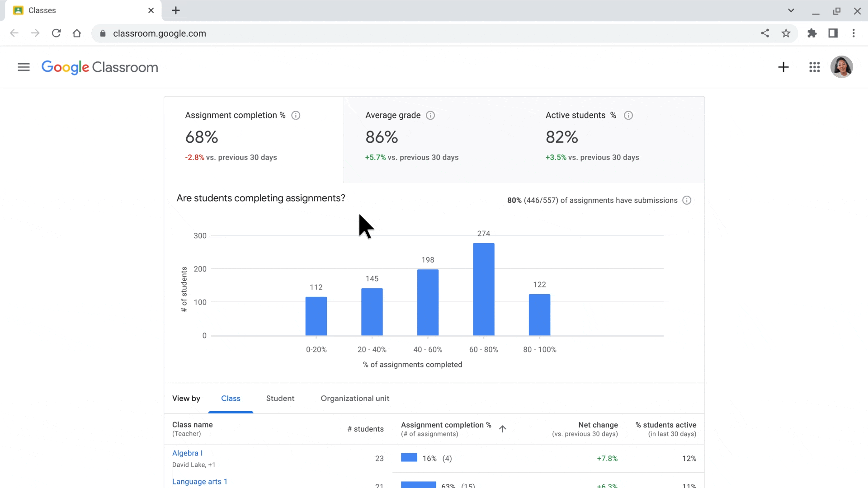Open the Organizational unit view
This screenshot has width=868, height=488.
pos(355,398)
